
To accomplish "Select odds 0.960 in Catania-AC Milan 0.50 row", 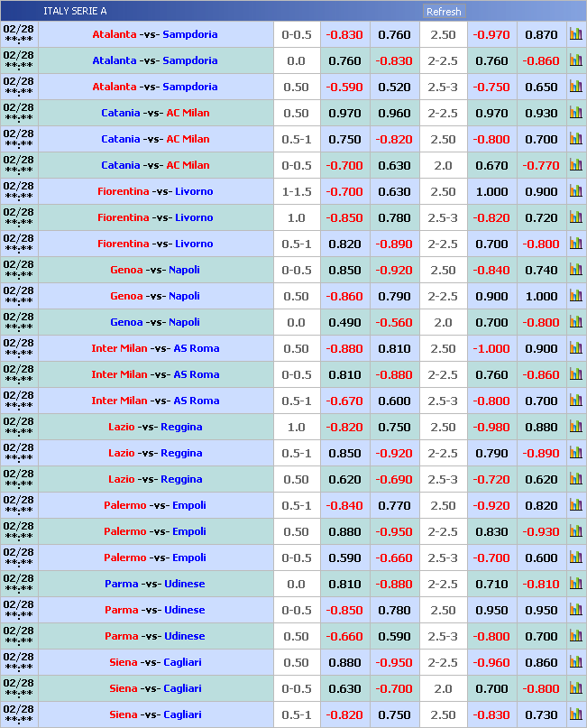I will [394, 113].
